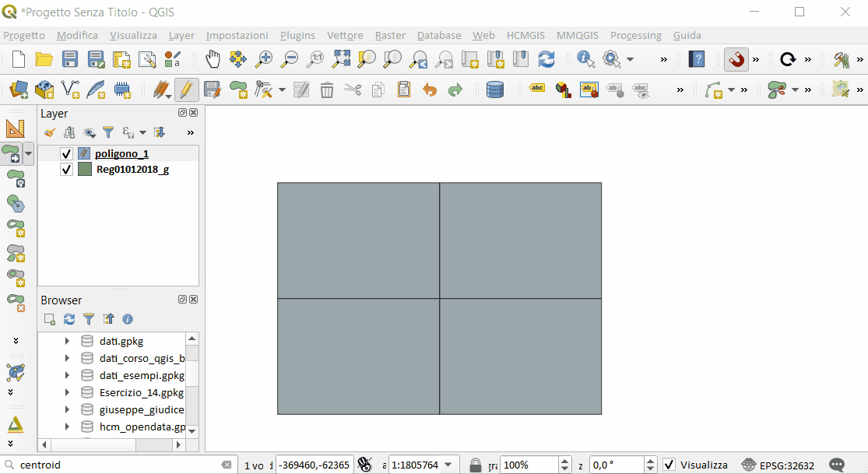The height and width of the screenshot is (474, 868).
Task: Open the Vettore menu
Action: [345, 35]
